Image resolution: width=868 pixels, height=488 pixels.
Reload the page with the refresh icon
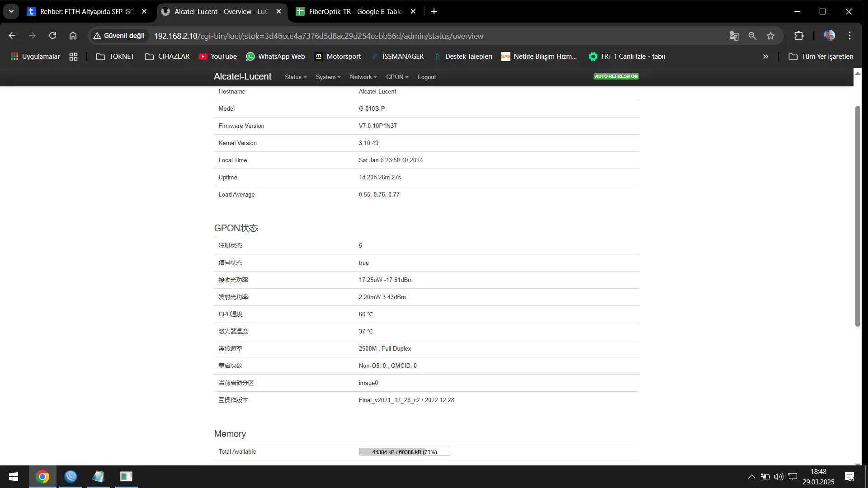[x=52, y=36]
